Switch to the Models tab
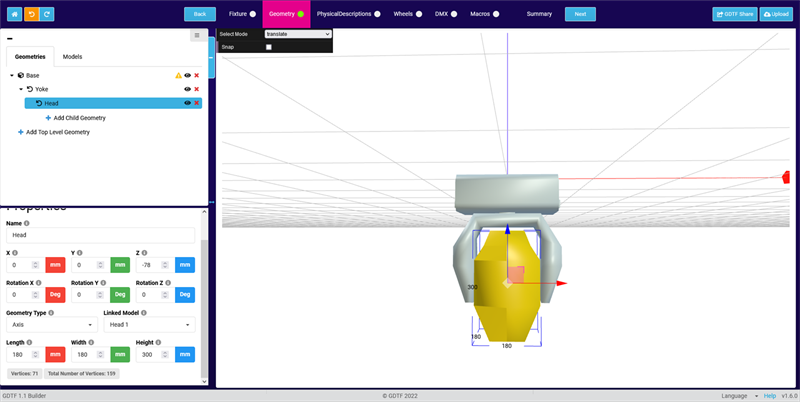Viewport: 800px width, 402px height. pyautogui.click(x=72, y=57)
